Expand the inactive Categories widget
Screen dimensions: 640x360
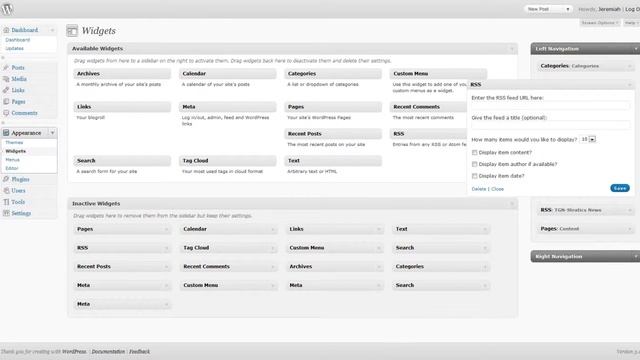point(485,267)
